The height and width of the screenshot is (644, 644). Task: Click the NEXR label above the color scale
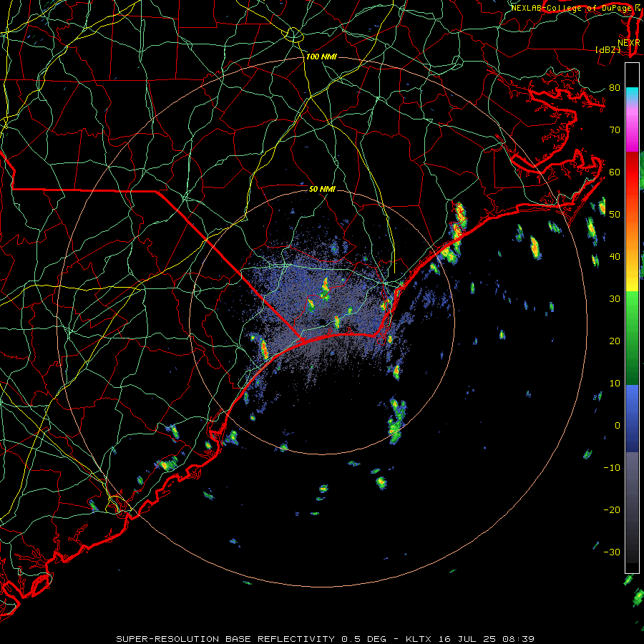[x=628, y=43]
